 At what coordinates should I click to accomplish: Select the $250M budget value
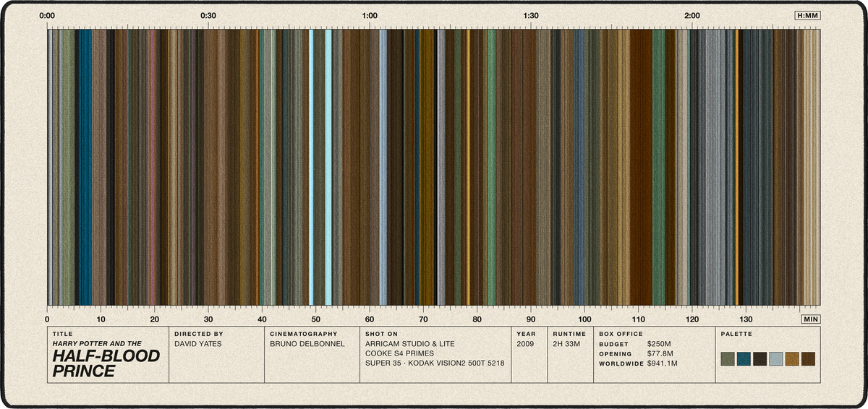click(x=659, y=344)
